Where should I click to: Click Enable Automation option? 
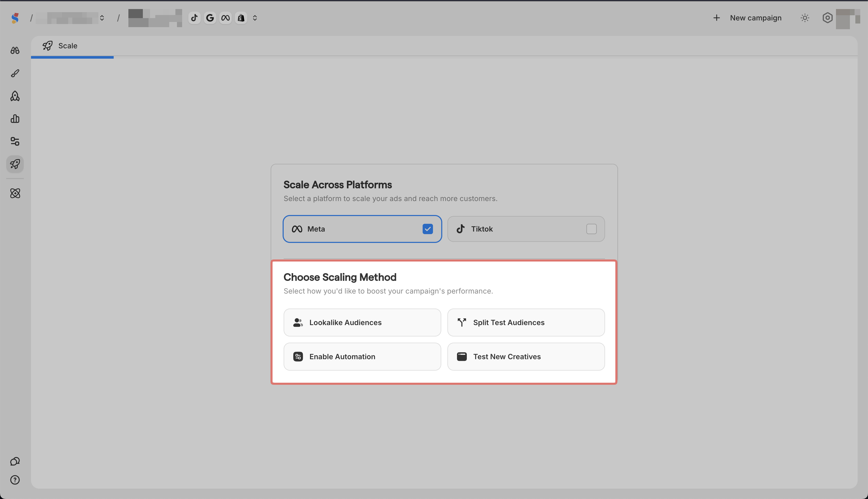point(362,356)
